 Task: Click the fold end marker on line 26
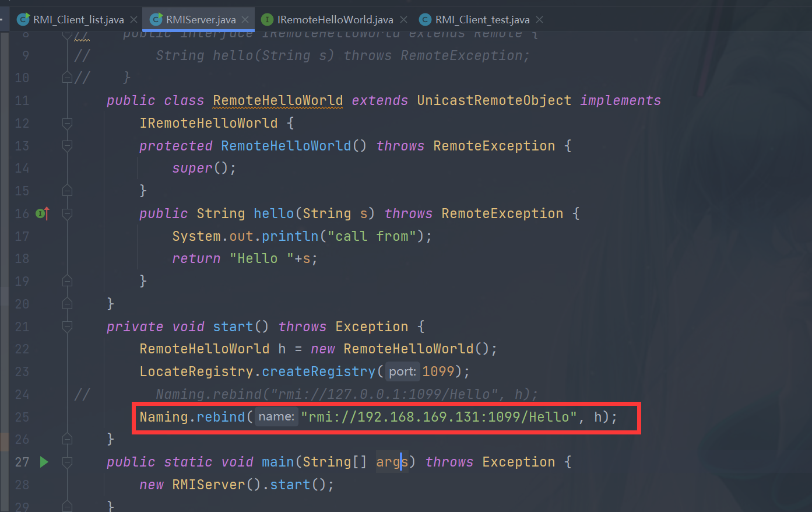coord(67,439)
